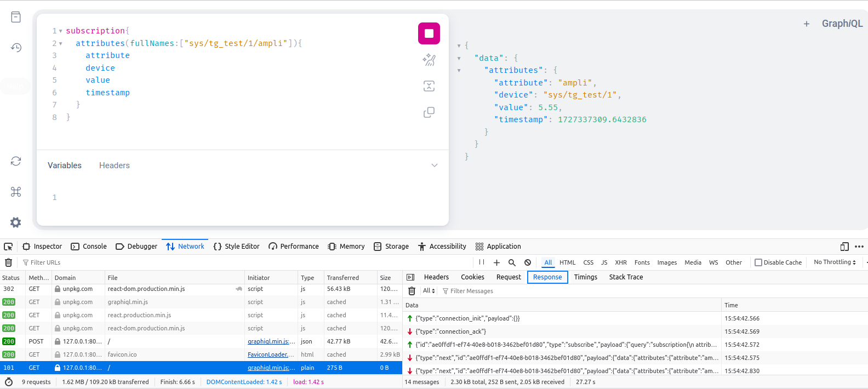Toggle the WS request type filter

[713, 262]
